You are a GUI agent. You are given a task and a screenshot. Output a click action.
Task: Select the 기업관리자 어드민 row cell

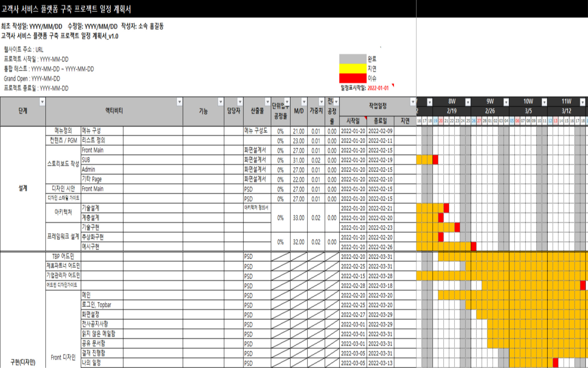[x=63, y=276]
